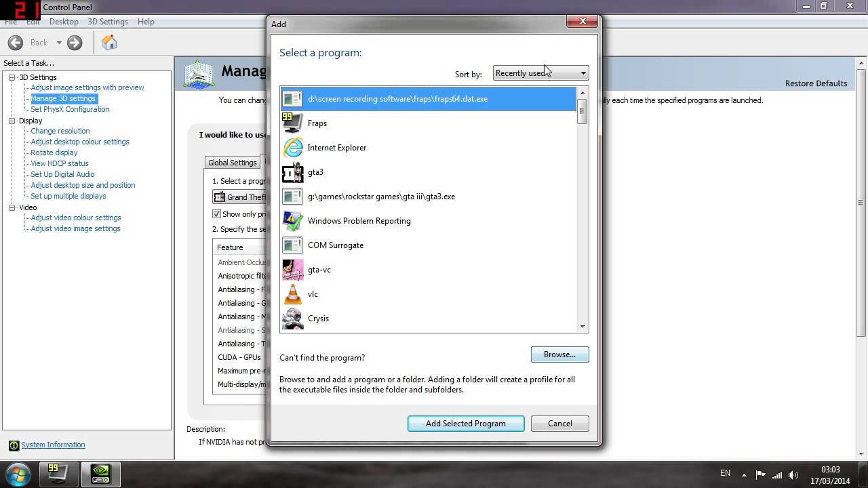Screen dimensions: 868x488
Task: Collapse the Display tree node
Action: [12, 121]
